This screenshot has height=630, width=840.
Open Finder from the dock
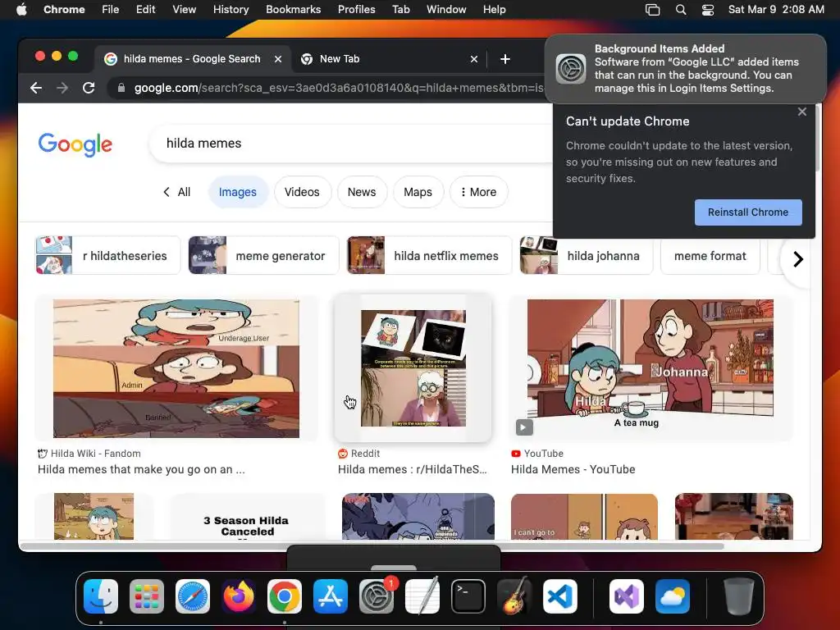coord(101,596)
